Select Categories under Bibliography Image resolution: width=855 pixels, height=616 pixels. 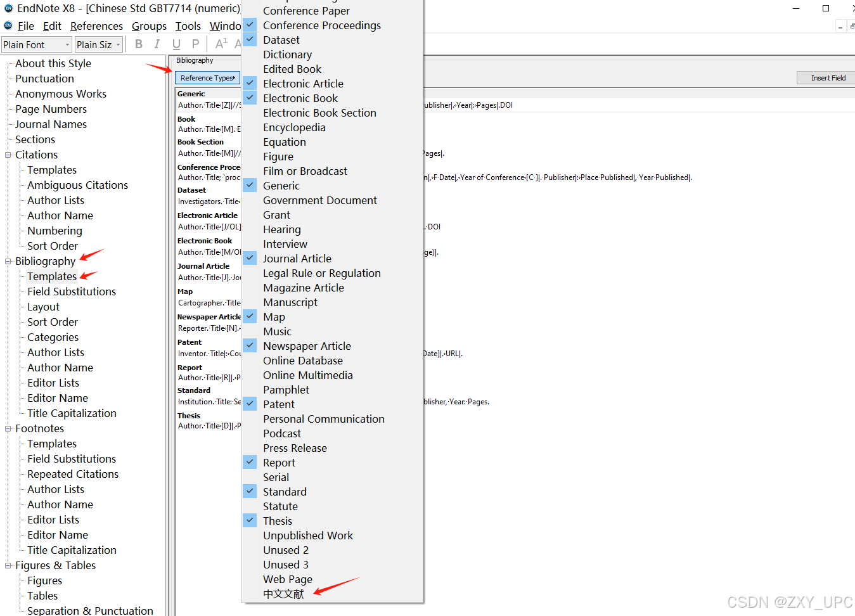(x=53, y=337)
